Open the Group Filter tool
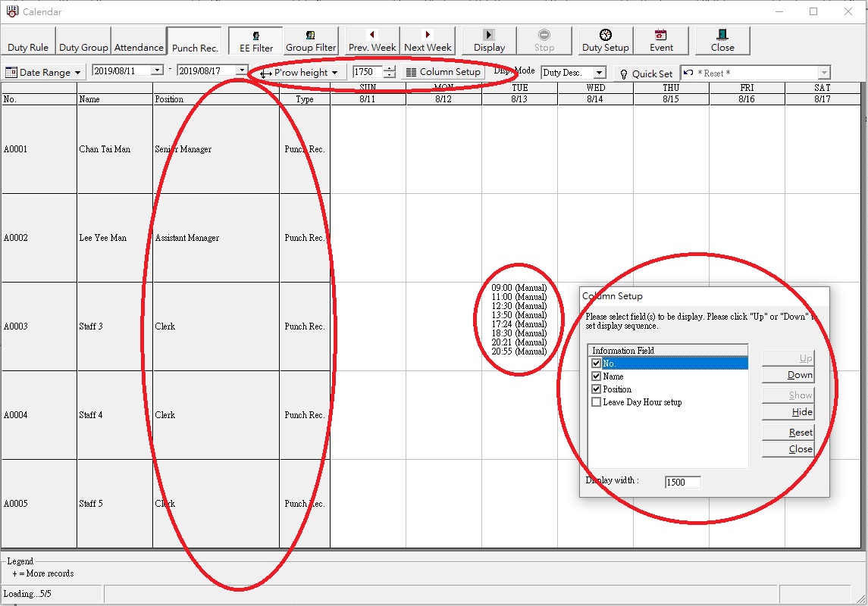 point(311,42)
